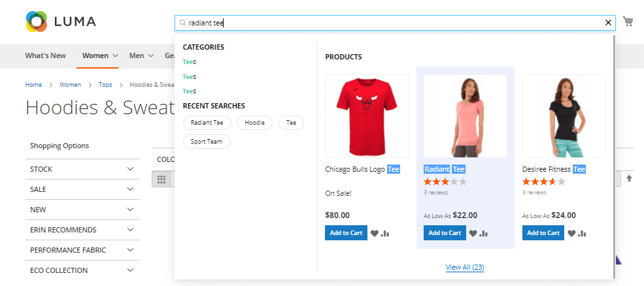Switch to grid view mode icon

(161, 179)
